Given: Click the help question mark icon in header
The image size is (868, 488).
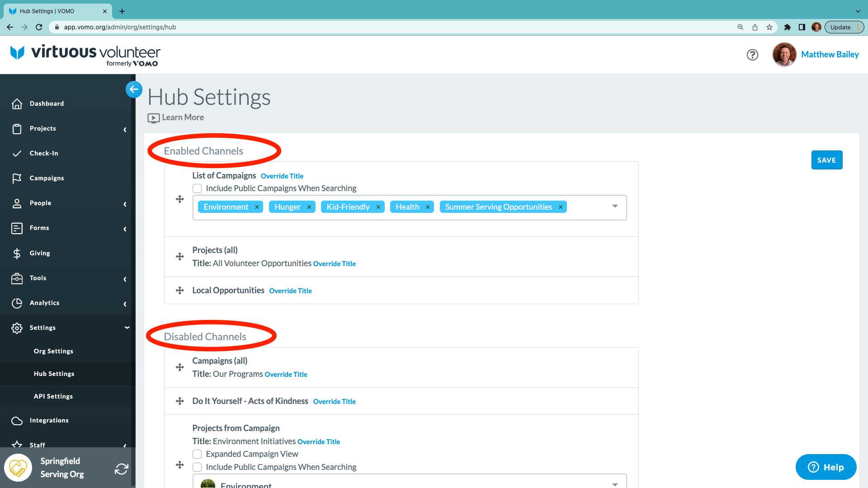Looking at the screenshot, I should [752, 55].
